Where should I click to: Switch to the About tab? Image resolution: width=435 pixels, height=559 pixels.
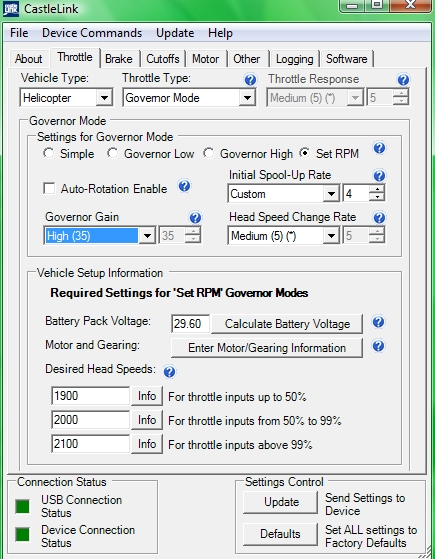click(x=28, y=59)
